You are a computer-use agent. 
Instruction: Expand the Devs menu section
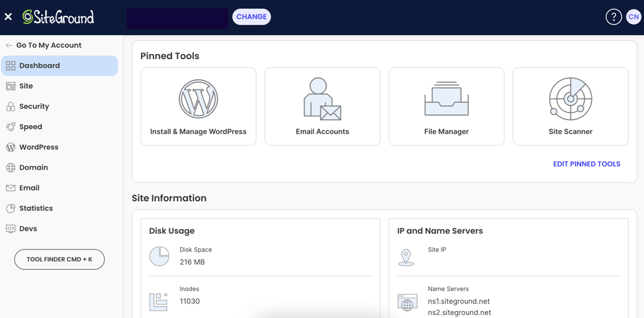coord(60,229)
